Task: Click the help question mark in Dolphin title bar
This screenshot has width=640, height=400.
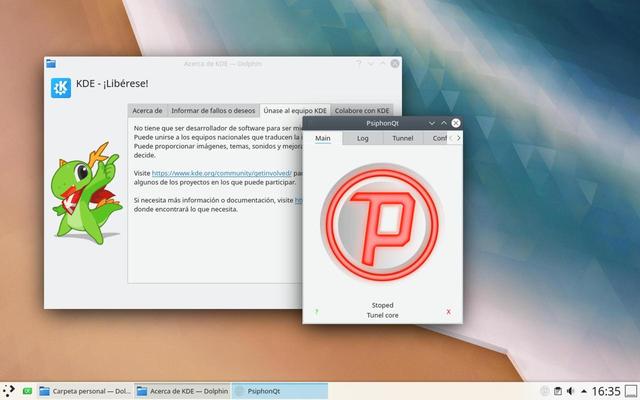Action: [x=358, y=64]
